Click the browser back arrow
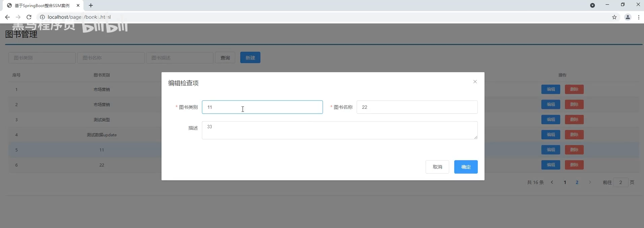This screenshot has height=228, width=644. point(7,17)
